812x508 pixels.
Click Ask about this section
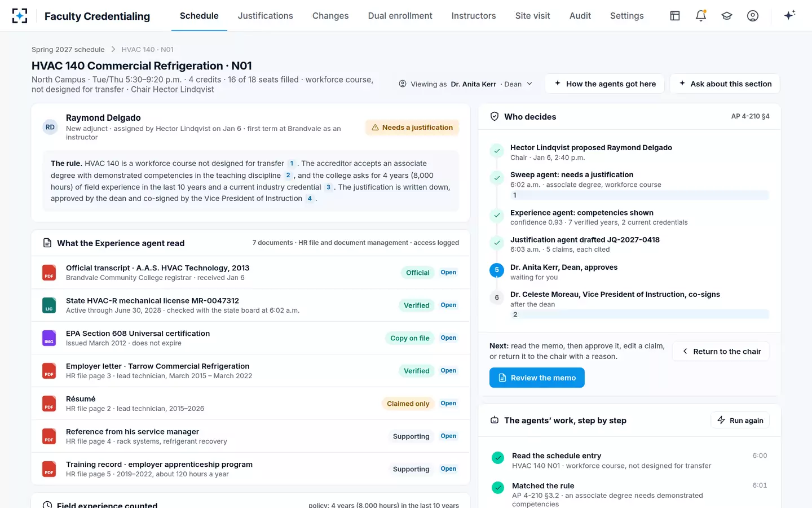click(x=725, y=84)
